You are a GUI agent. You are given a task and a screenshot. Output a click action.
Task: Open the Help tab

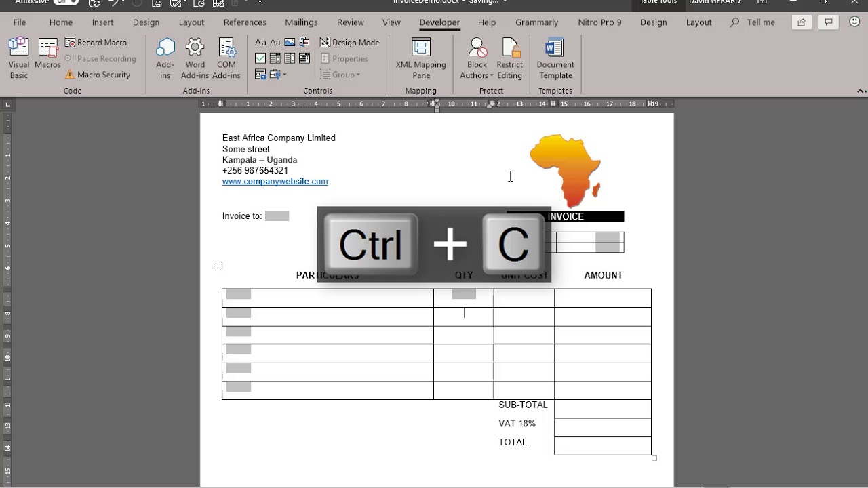coord(486,22)
